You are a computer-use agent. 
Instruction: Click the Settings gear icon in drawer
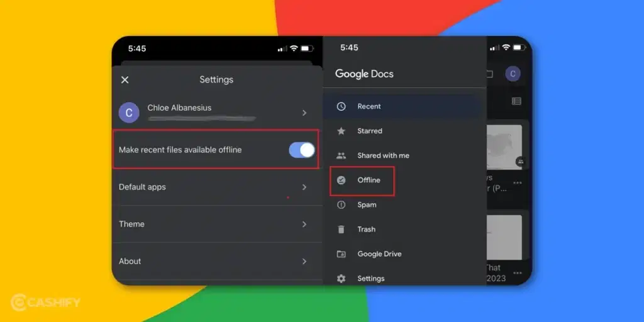click(x=341, y=279)
